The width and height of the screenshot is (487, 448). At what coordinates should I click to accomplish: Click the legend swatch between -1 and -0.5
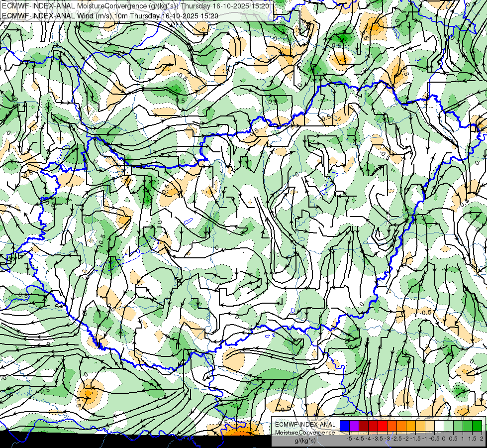[x=430, y=426]
